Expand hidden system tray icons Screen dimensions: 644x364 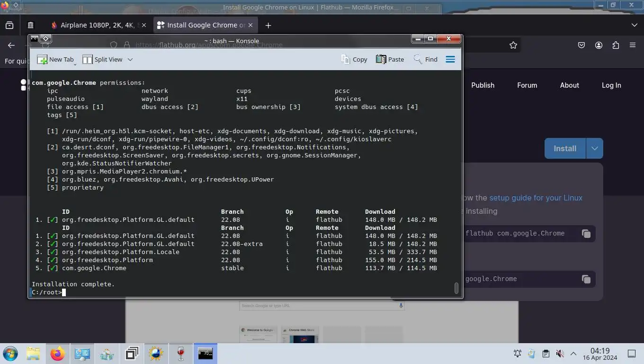573,354
